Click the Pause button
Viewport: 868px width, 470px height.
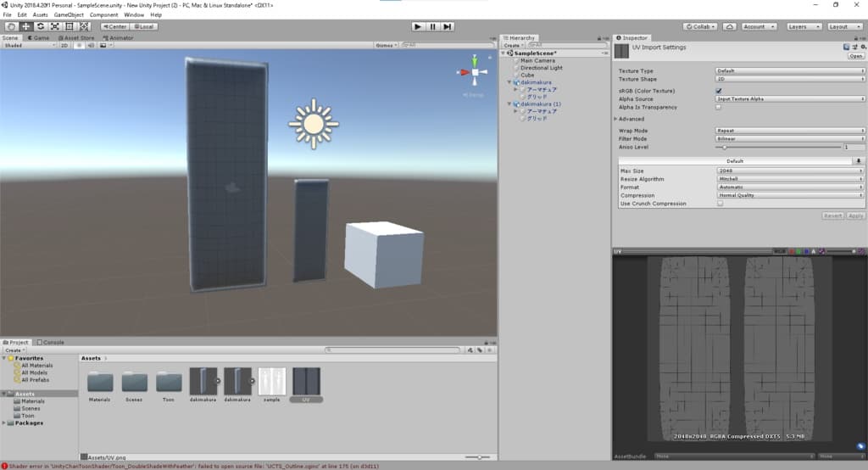(x=432, y=26)
